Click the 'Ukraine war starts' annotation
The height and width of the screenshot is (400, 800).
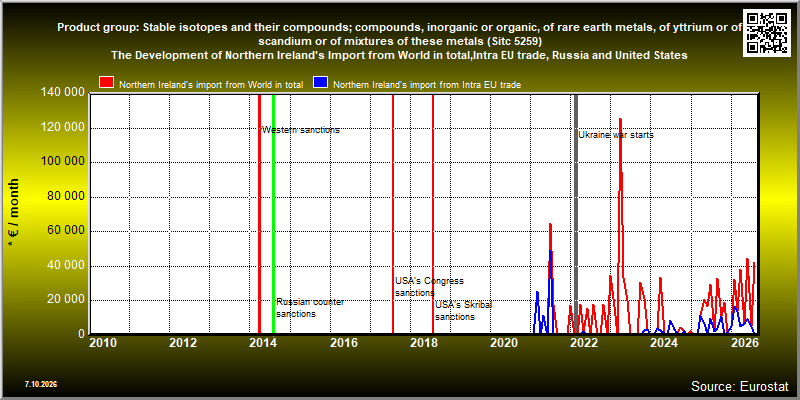[616, 135]
